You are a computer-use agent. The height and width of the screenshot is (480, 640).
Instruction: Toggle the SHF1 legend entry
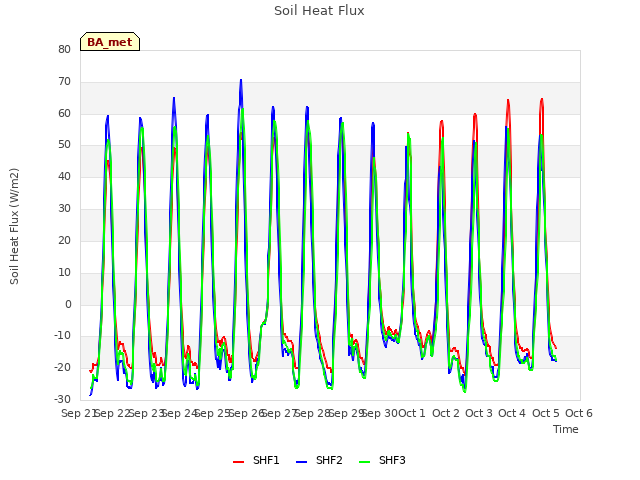(256, 460)
